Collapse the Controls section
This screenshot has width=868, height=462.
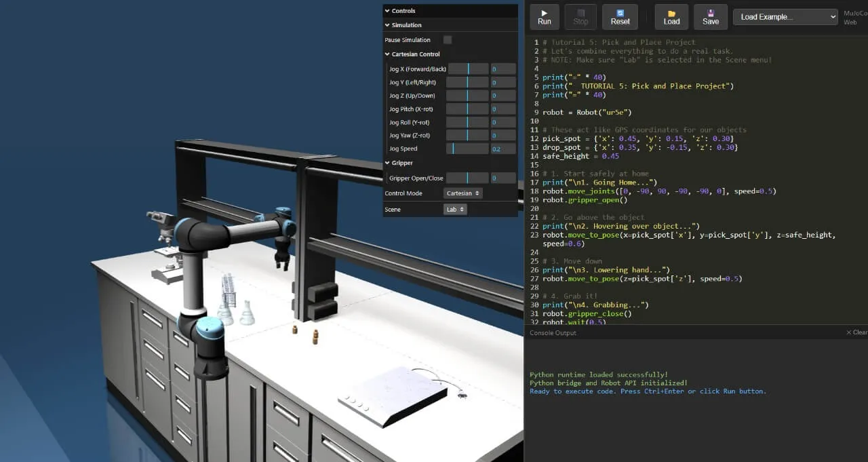403,10
